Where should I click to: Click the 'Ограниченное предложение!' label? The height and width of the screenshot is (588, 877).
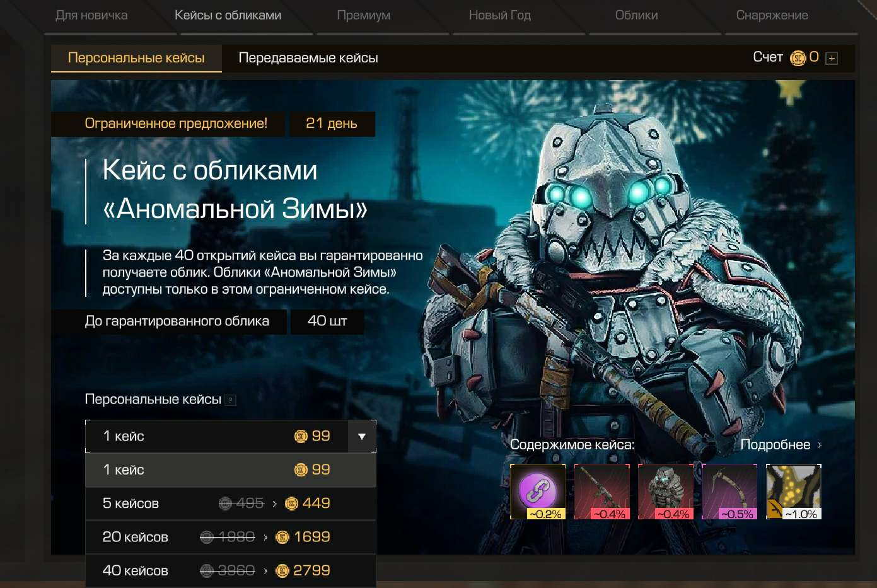(x=176, y=124)
